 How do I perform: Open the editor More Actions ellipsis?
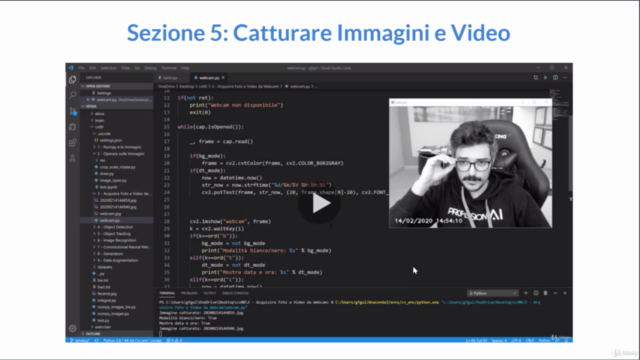pyautogui.click(x=565, y=78)
